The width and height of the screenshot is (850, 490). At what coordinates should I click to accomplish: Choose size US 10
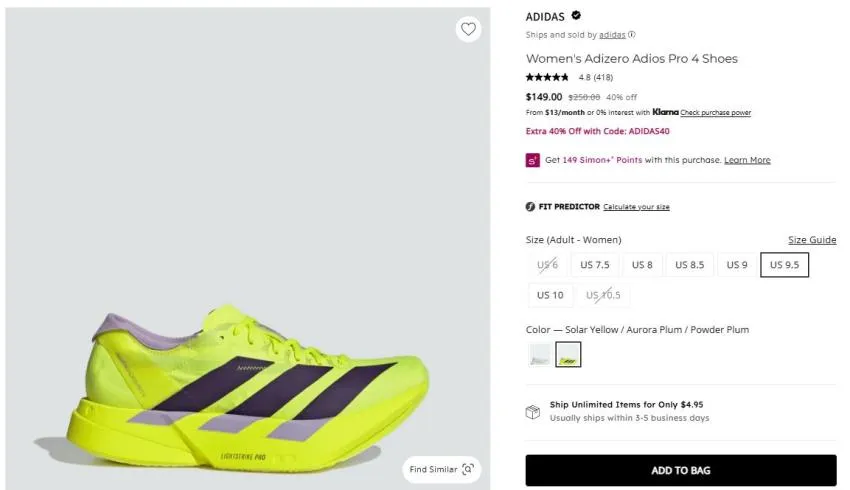550,295
